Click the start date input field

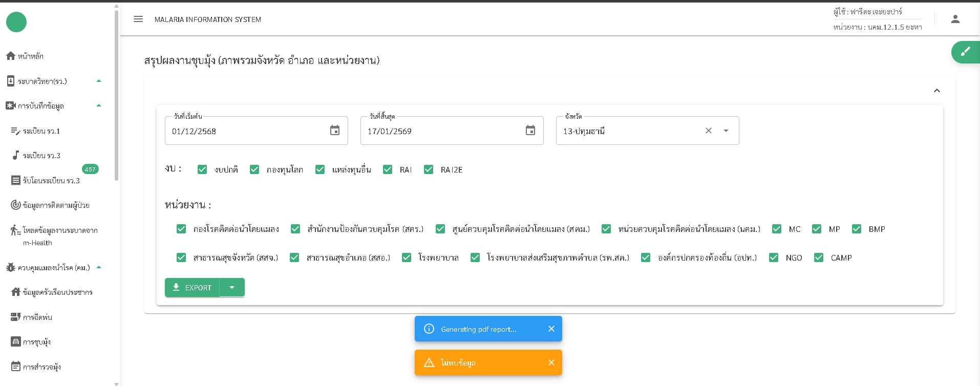click(x=246, y=131)
